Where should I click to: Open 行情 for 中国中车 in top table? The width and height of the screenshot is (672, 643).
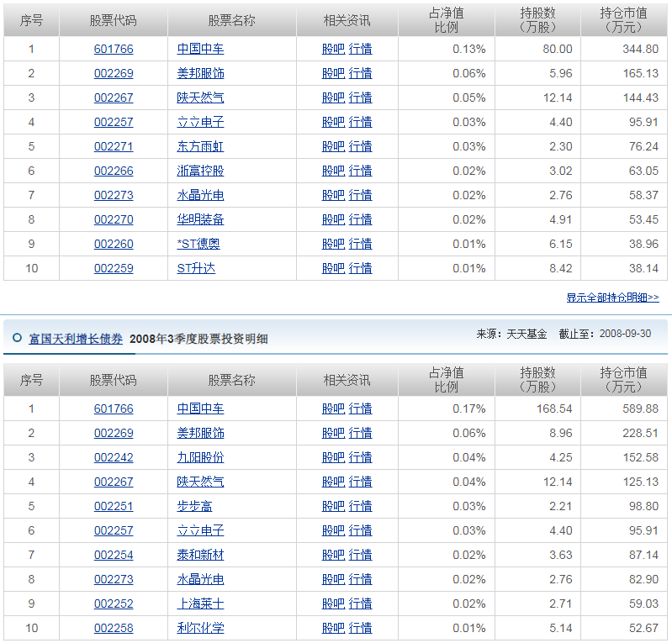[361, 49]
